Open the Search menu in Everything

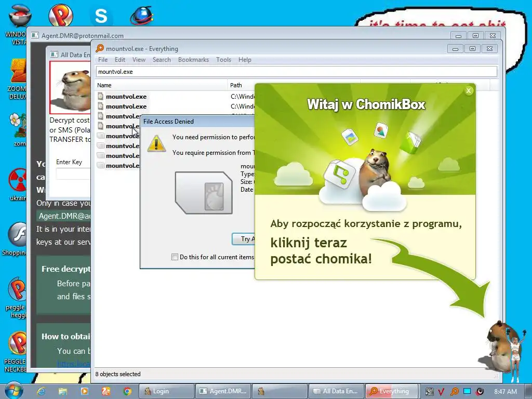coord(162,60)
